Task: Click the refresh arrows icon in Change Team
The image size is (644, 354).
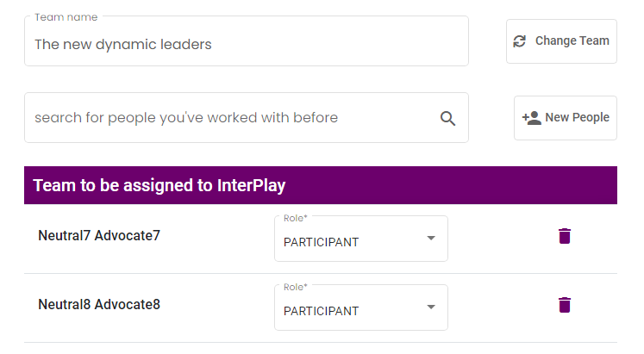Action: tap(520, 41)
